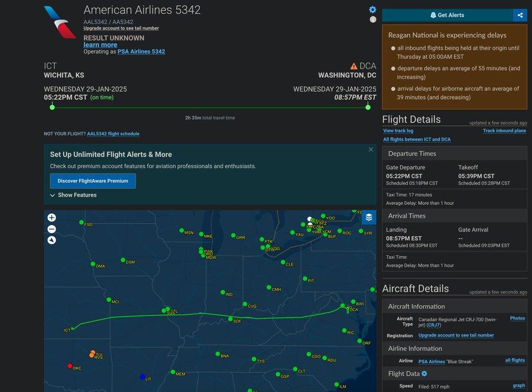Click the CLE airport marker
532x392 pixels.
[283, 262]
